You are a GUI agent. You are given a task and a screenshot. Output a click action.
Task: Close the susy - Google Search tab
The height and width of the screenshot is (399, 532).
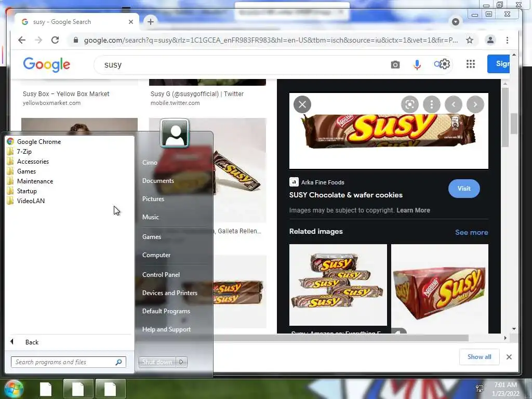click(131, 22)
